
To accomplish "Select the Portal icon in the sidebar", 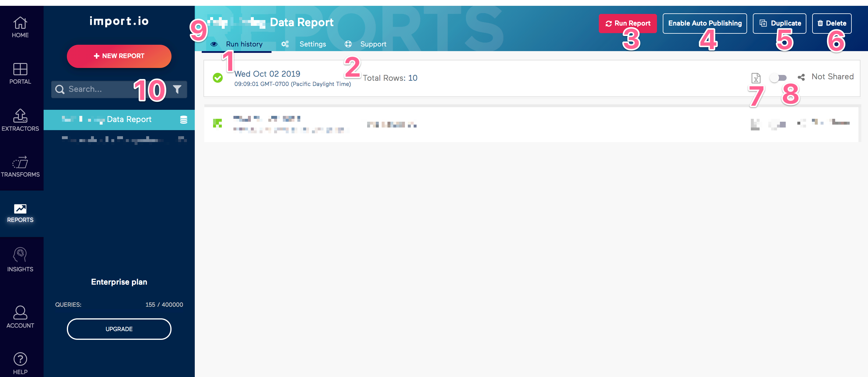I will pos(20,74).
